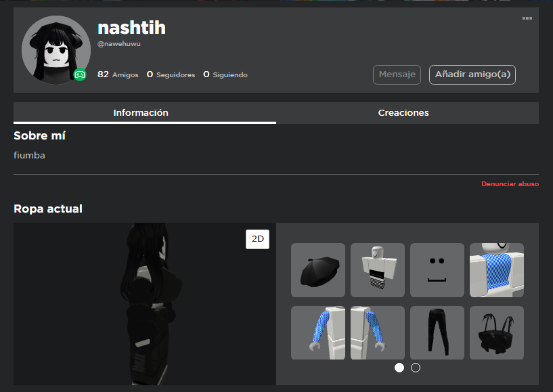The image size is (553, 392).
Task: Open the black beret hat item
Action: [x=318, y=270]
